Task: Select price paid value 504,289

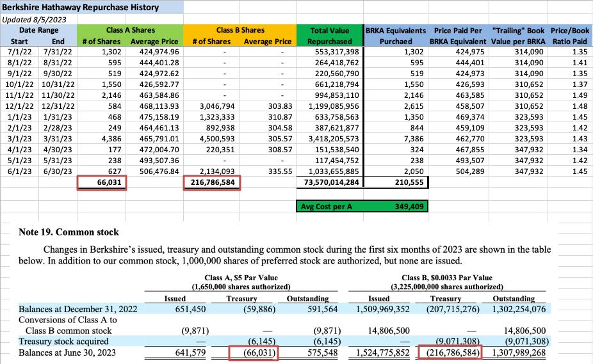Action: (469, 171)
